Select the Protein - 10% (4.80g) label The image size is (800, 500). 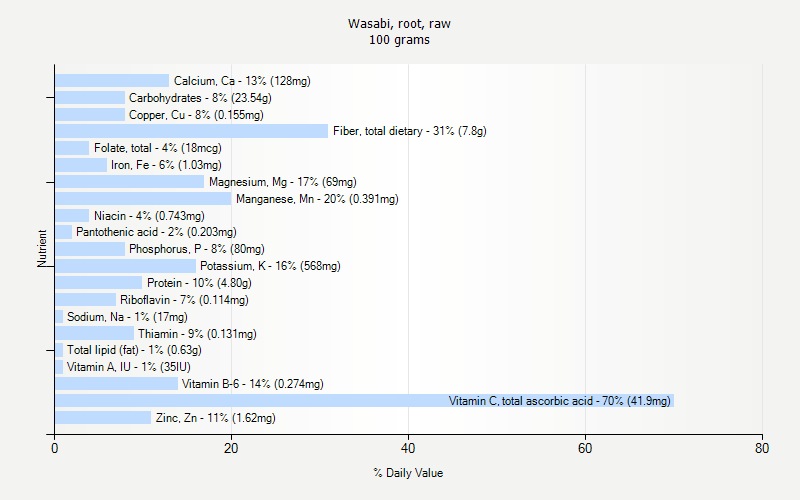click(199, 283)
